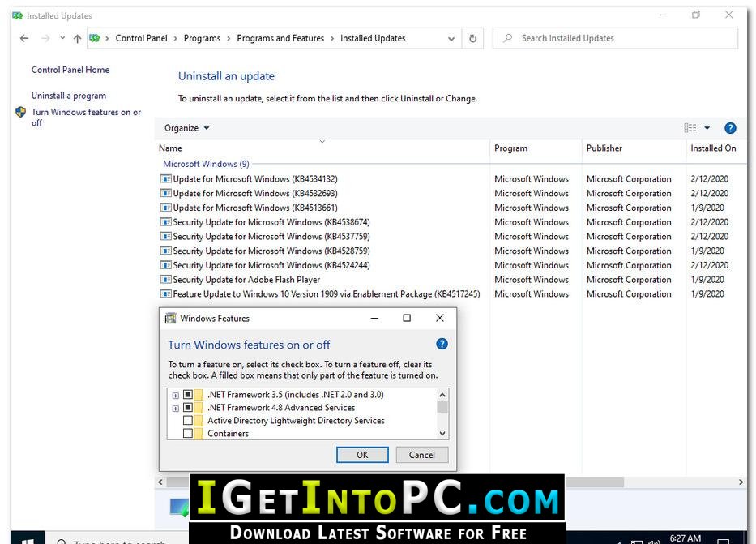This screenshot has height=544, width=756.
Task: Select Security Update for Adobe Flash Player text
Action: pos(246,280)
